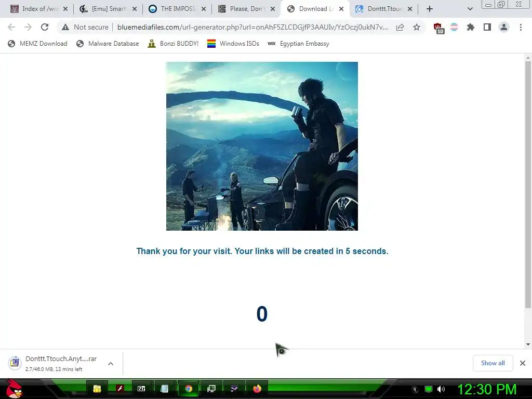Click the Chrome taskbar icon
This screenshot has width=532, height=399.
click(188, 389)
